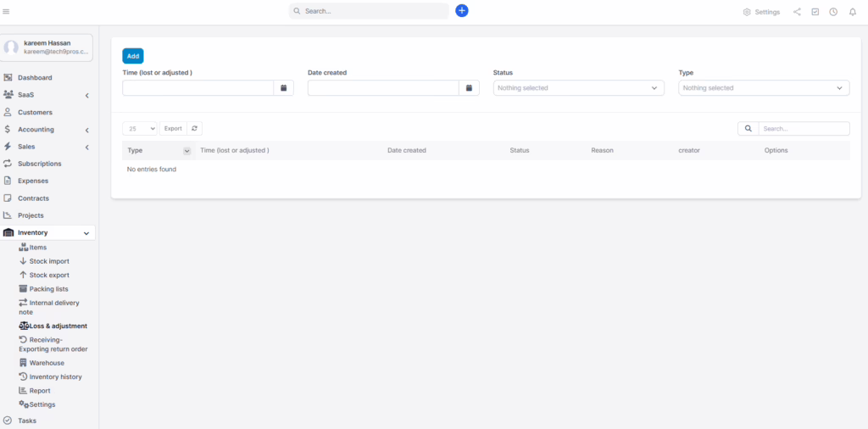Click the share icon in top bar

click(797, 12)
